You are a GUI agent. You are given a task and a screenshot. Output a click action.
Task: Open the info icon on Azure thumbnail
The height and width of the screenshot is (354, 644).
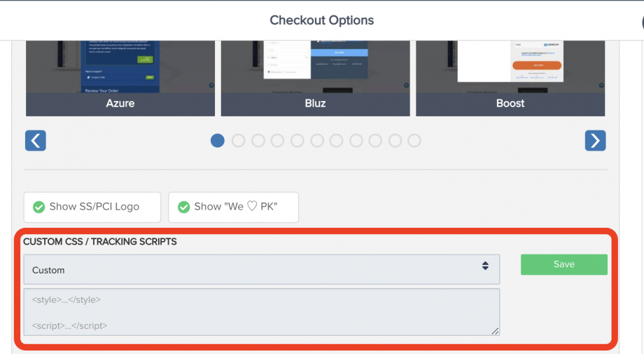pos(211,86)
